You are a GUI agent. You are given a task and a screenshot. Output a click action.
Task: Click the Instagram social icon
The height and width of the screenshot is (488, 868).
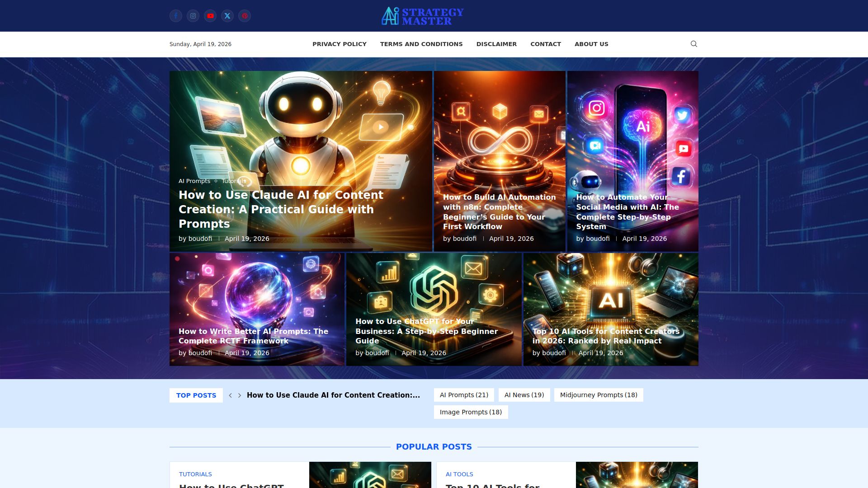193,16
